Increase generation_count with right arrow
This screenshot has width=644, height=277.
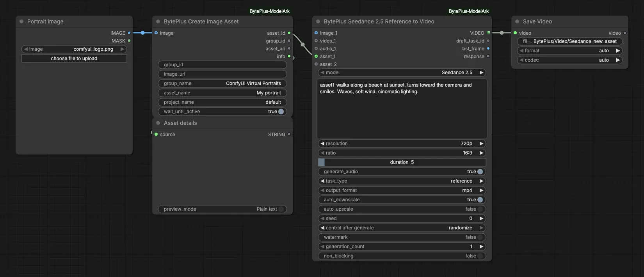(481, 247)
